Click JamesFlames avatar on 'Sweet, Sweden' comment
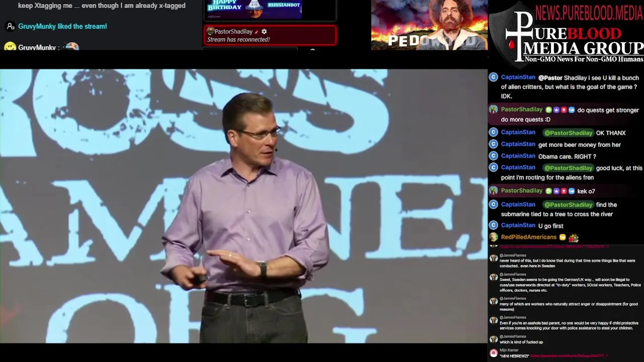 494,278
